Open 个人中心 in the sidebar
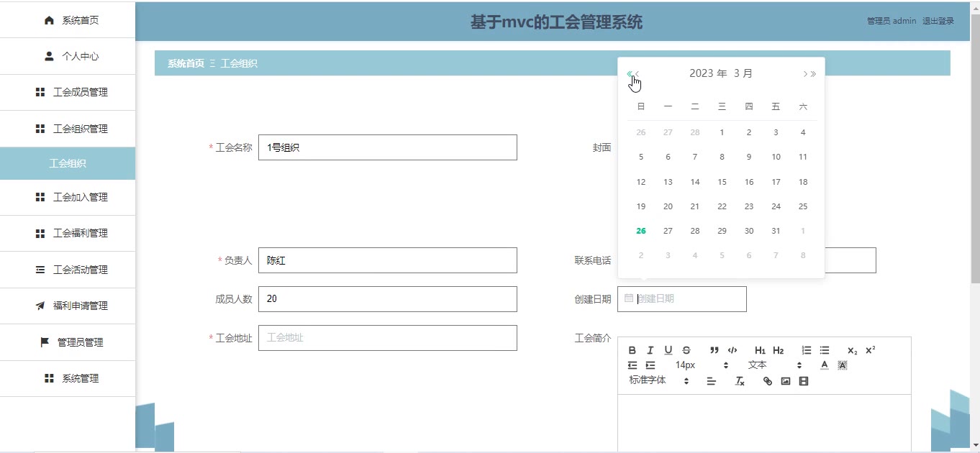Image resolution: width=980 pixels, height=453 pixels. tap(68, 56)
